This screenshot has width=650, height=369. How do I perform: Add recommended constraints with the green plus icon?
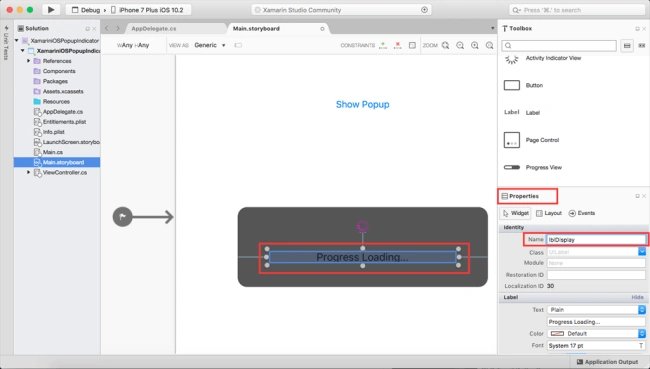(x=383, y=45)
